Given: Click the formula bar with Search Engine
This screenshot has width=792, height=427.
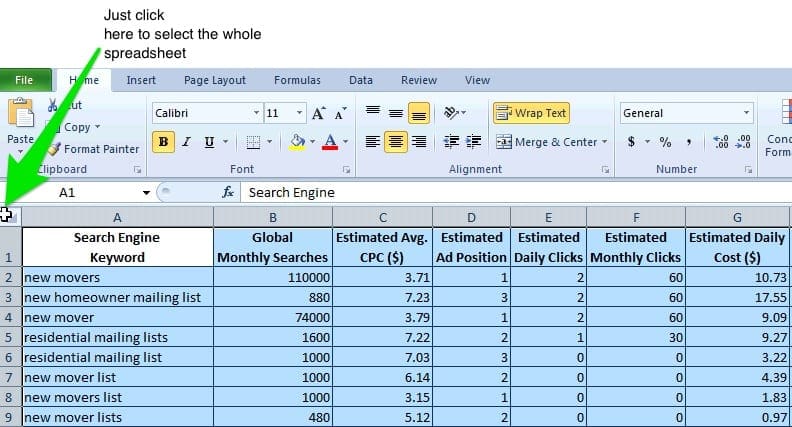Looking at the screenshot, I should click(x=516, y=193).
